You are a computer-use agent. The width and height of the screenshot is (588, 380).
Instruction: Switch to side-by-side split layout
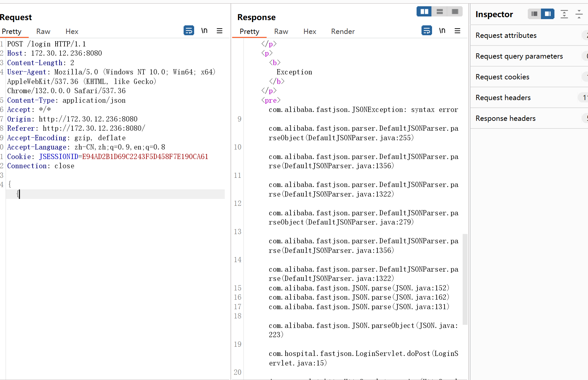point(424,12)
